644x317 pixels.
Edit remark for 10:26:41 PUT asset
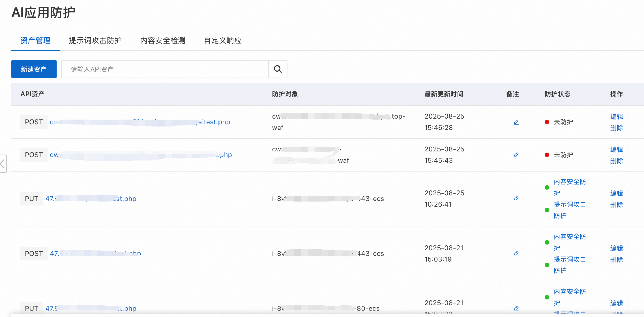[516, 199]
